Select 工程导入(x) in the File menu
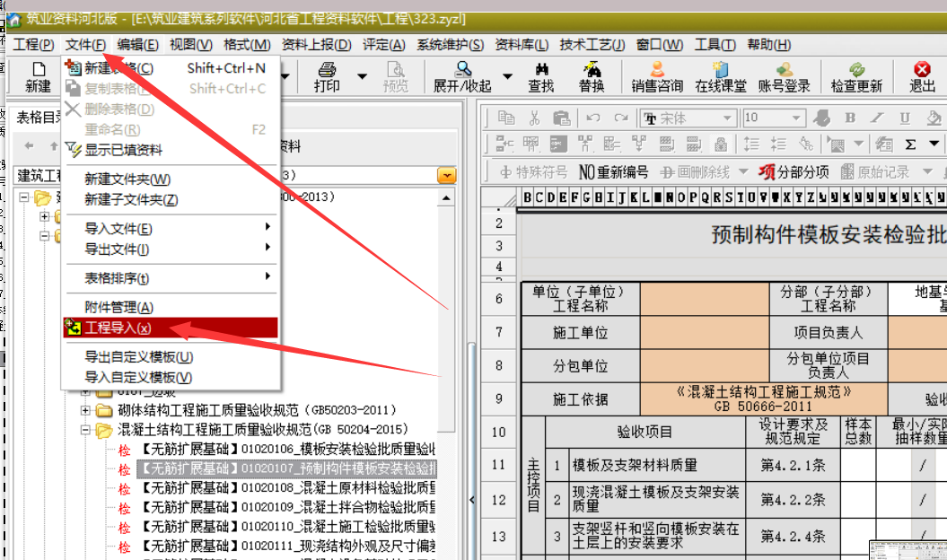 pos(171,328)
